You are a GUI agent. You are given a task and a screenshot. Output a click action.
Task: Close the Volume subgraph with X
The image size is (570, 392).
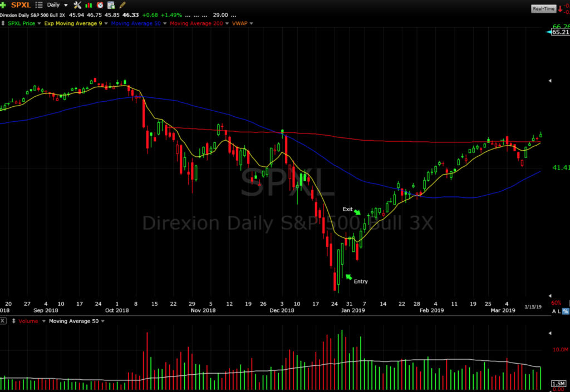tap(3, 321)
